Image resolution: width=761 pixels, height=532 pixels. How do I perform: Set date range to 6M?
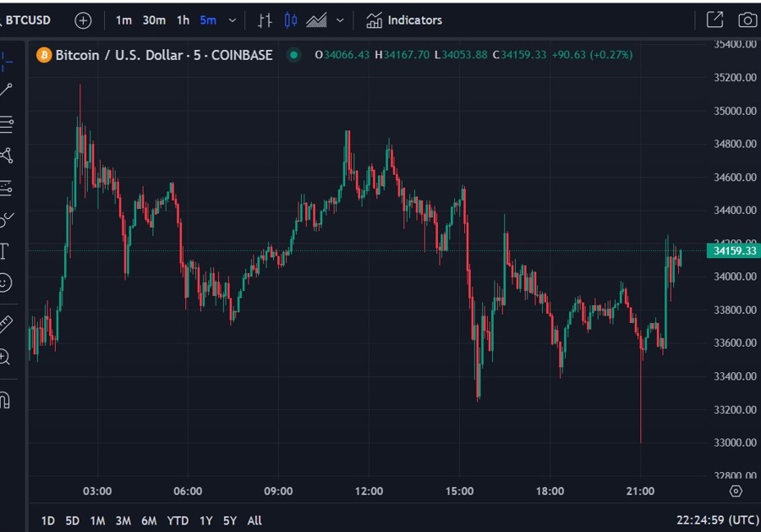tap(149, 521)
